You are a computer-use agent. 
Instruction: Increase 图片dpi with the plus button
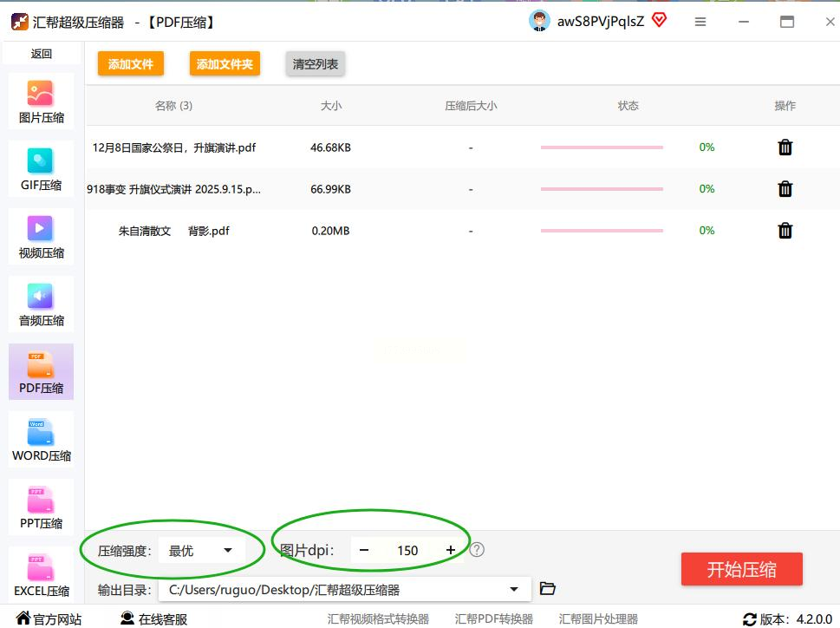pyautogui.click(x=451, y=550)
